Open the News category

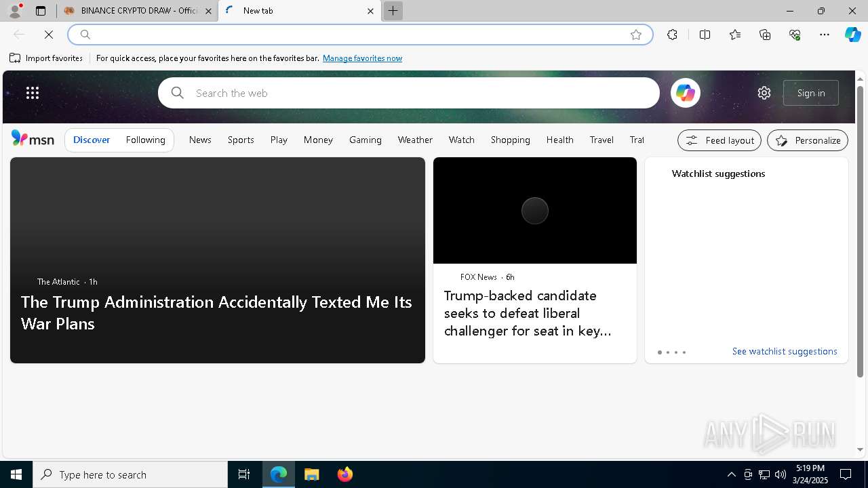click(x=200, y=140)
